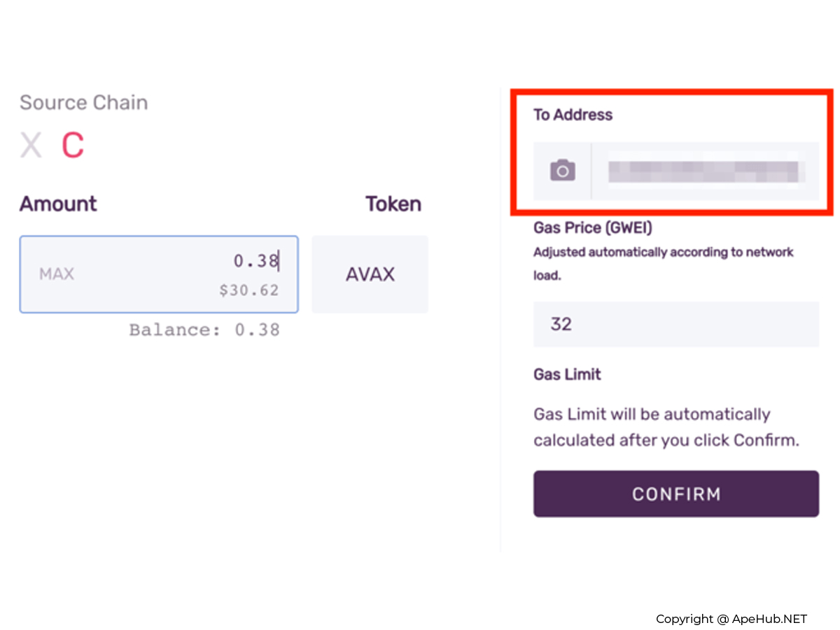This screenshot has height=630, width=840.
Task: Click the Source Chain label
Action: (84, 103)
